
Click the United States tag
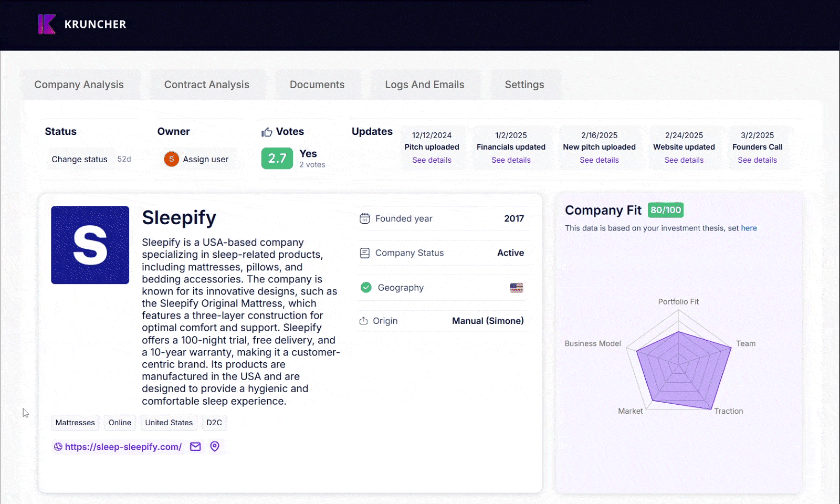point(169,423)
